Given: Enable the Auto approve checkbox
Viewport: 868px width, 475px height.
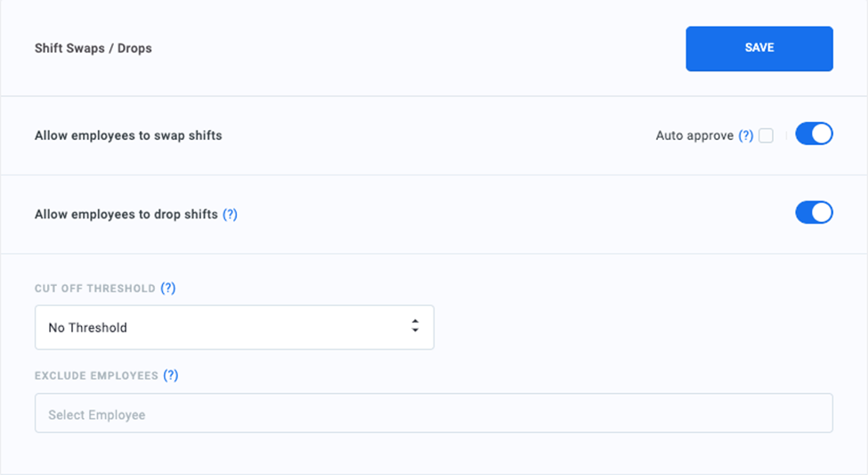Looking at the screenshot, I should [766, 136].
